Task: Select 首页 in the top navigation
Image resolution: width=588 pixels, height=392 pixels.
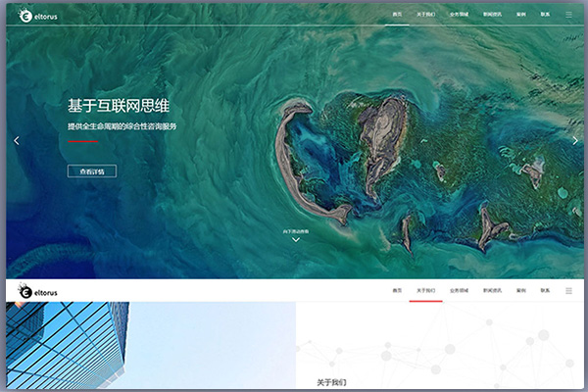Action: (397, 16)
